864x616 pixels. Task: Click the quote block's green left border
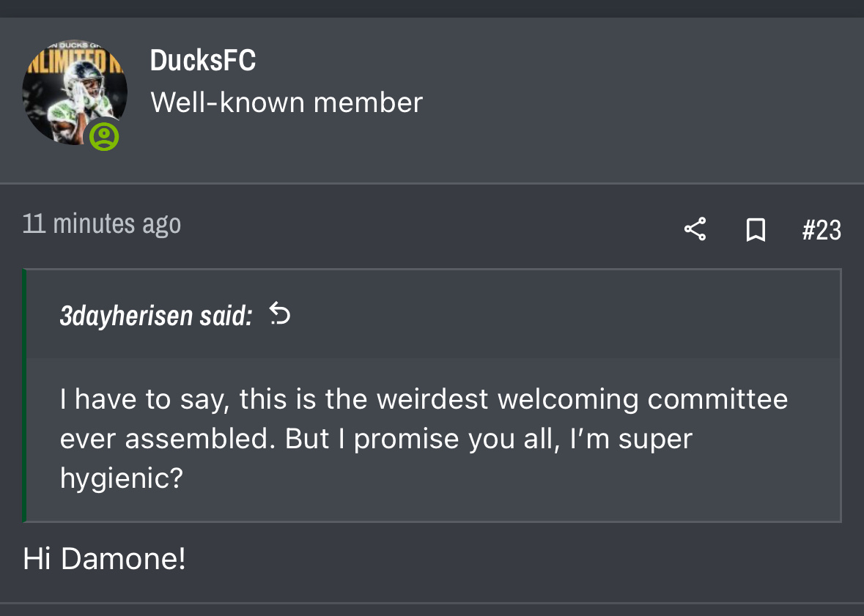pos(25,396)
